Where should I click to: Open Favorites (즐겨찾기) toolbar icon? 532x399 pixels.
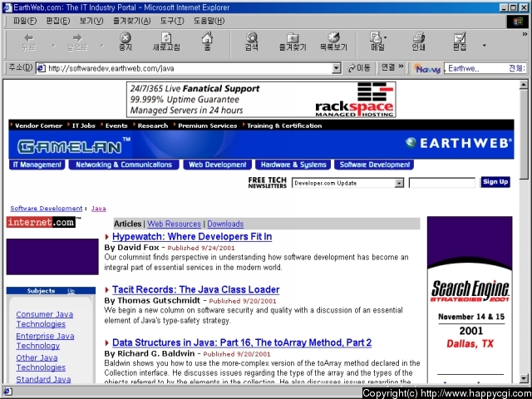[x=293, y=42]
